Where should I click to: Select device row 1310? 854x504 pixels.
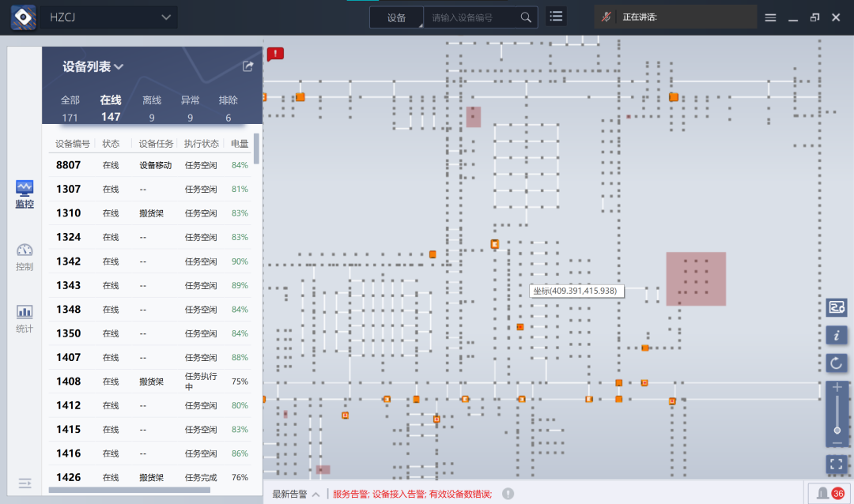click(x=150, y=213)
